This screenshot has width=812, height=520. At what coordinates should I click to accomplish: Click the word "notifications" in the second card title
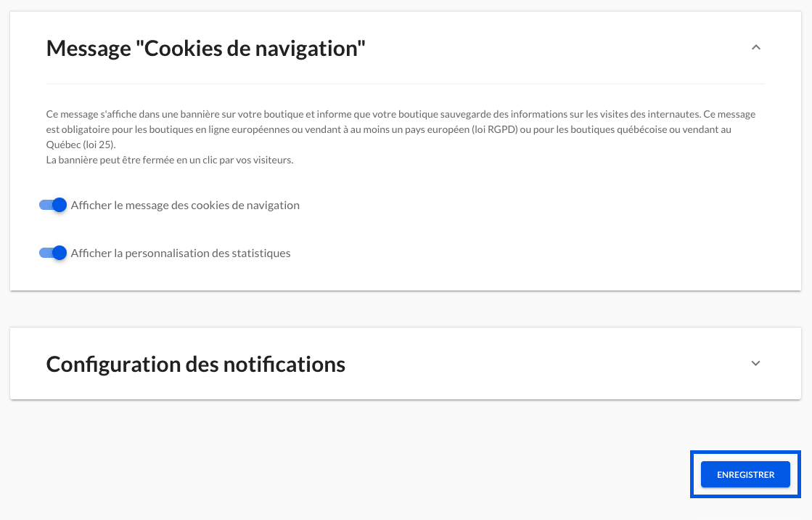(284, 364)
